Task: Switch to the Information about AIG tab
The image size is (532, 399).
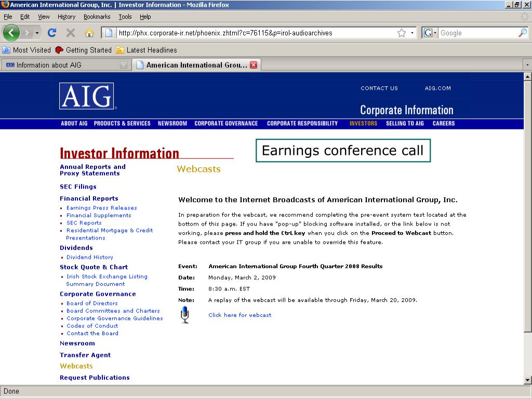Action: [66, 65]
